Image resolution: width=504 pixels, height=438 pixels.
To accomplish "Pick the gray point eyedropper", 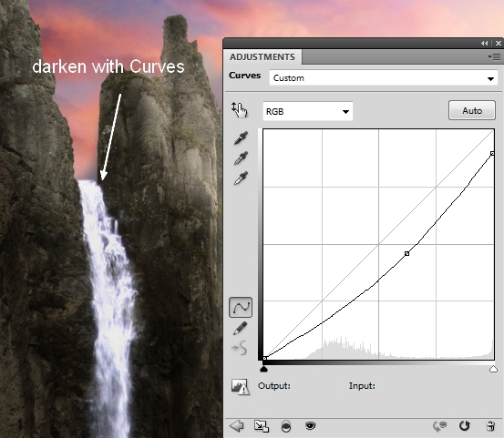I will [242, 158].
